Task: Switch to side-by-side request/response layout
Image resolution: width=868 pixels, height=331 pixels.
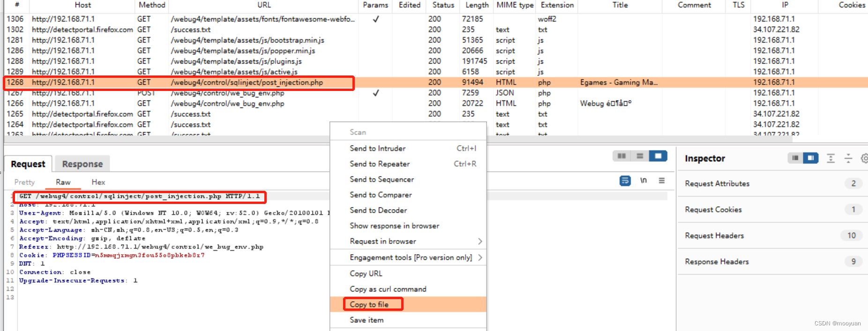Action: coord(622,156)
